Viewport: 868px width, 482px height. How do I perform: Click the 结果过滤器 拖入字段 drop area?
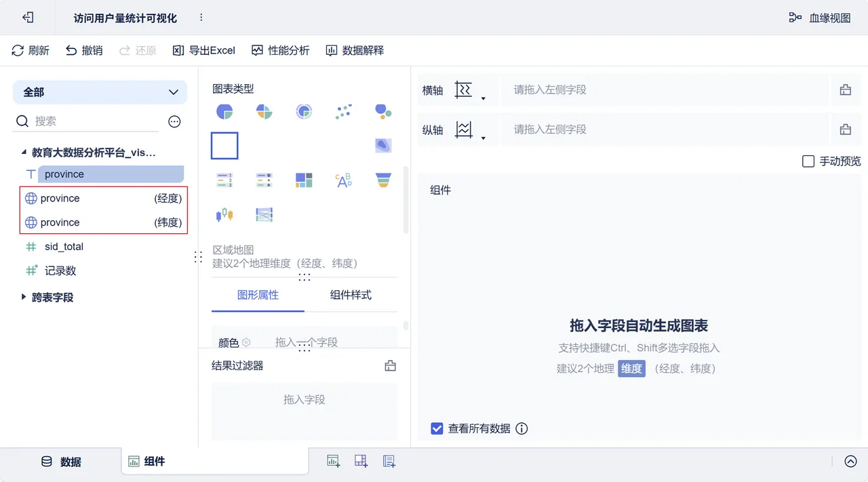304,411
